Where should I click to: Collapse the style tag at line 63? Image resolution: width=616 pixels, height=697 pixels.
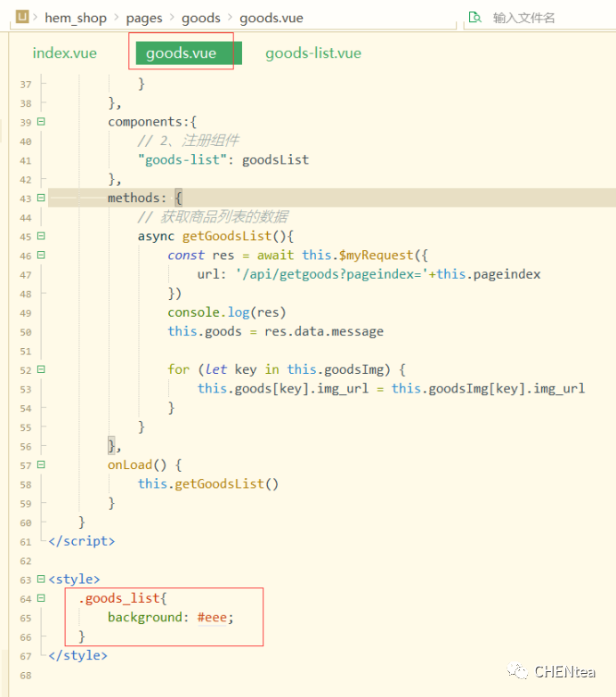coord(41,579)
